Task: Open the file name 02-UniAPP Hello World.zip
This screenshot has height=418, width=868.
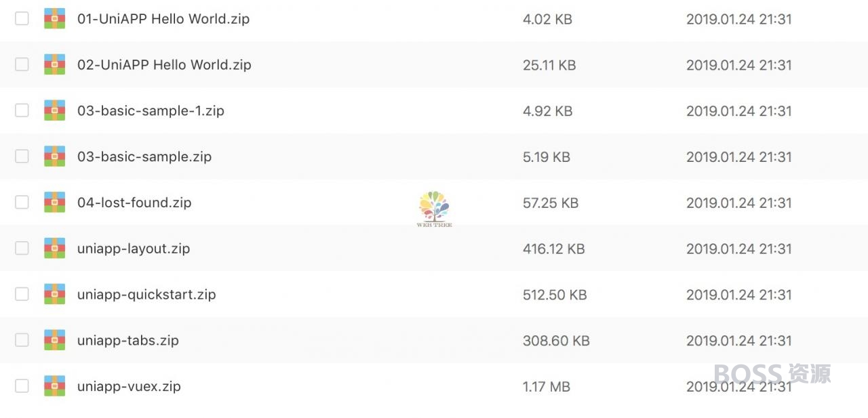Action: tap(164, 65)
